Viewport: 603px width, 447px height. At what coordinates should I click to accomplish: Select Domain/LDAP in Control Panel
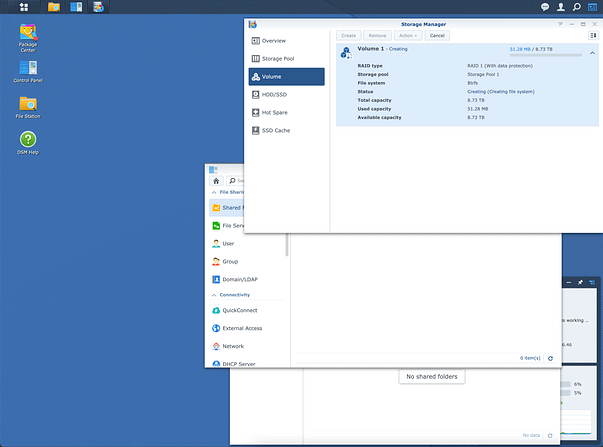coord(239,279)
